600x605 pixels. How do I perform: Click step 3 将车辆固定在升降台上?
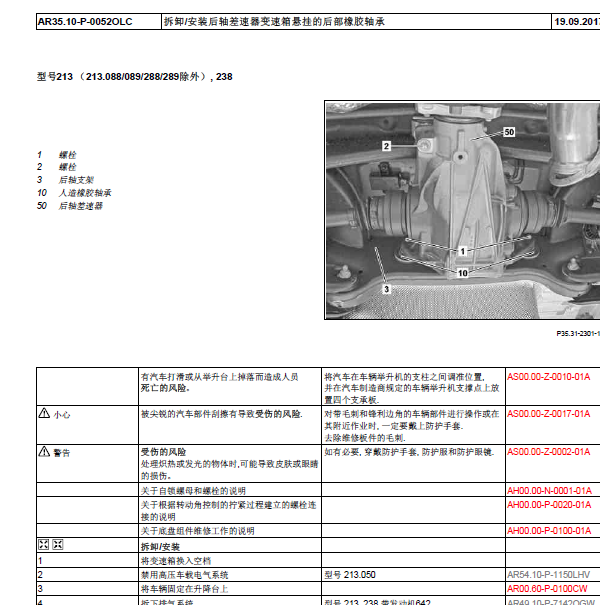184,589
